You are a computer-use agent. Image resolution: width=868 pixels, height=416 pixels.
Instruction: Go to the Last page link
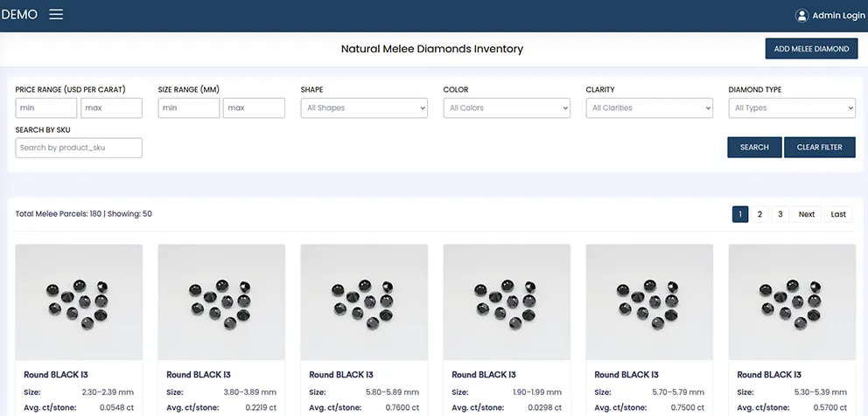coord(838,214)
